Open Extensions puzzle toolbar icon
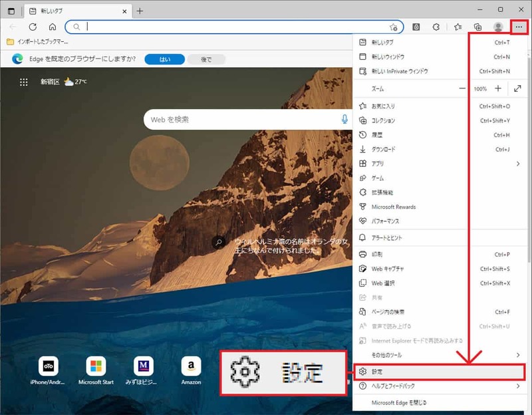532x415 pixels. [x=436, y=27]
